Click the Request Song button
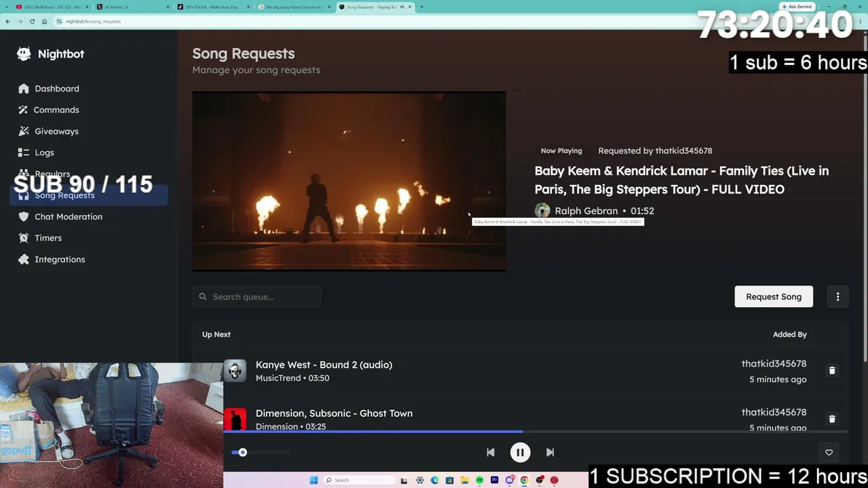 [774, 297]
